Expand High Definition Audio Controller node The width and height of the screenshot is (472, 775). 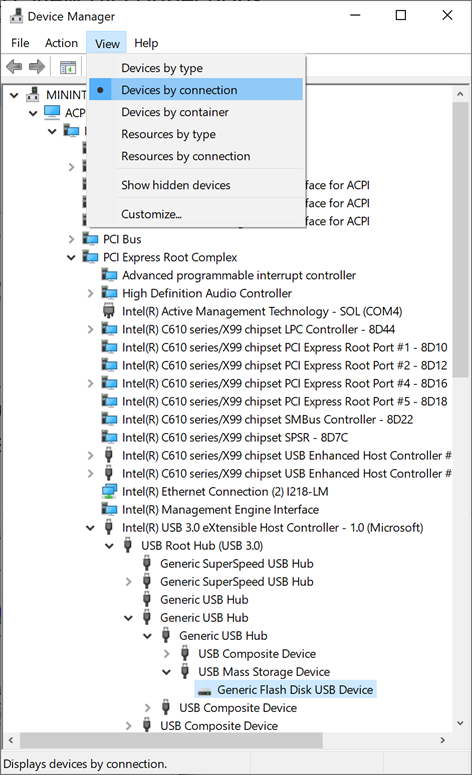point(90,294)
